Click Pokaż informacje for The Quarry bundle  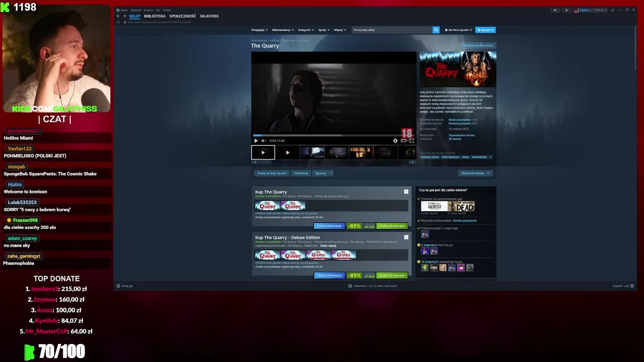click(329, 226)
